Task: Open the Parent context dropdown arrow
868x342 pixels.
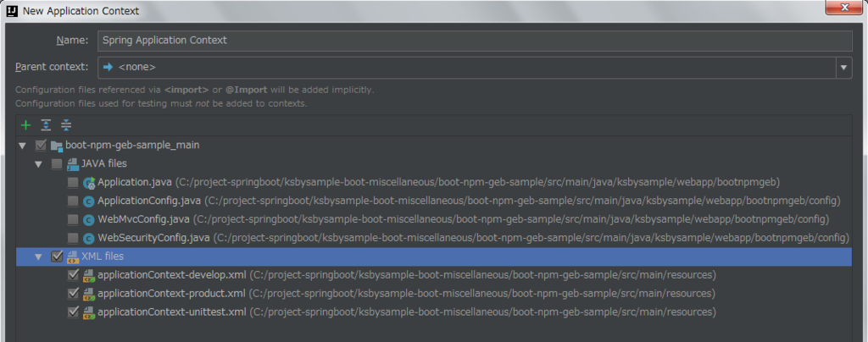Action: (843, 68)
